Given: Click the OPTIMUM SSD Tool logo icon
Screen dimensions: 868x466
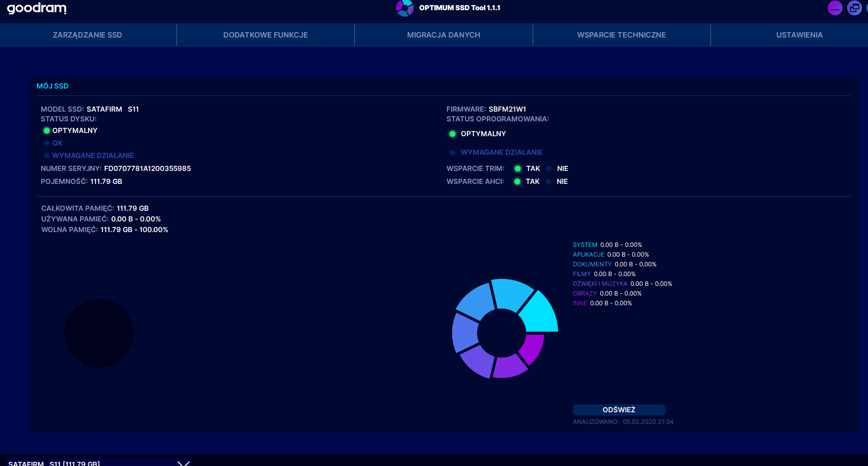Looking at the screenshot, I should [405, 8].
